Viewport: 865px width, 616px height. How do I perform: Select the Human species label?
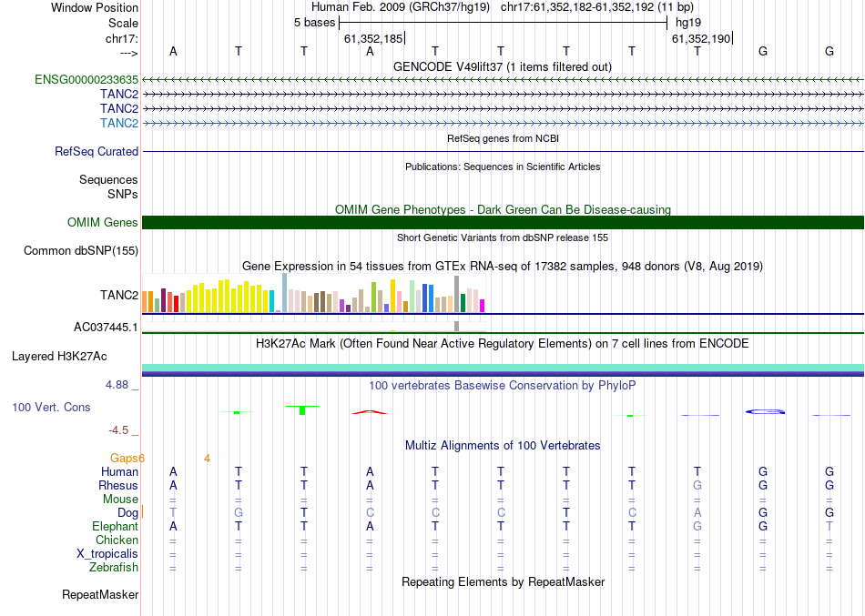(119, 471)
